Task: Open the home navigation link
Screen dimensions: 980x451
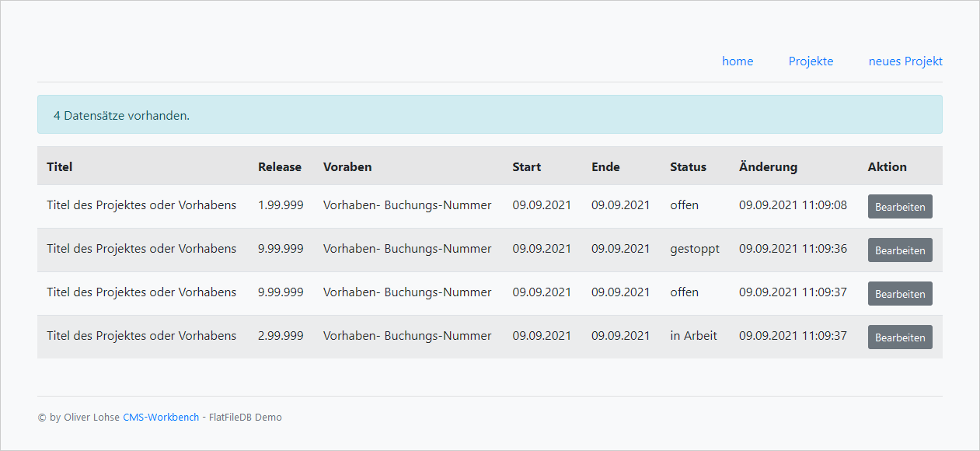Action: [x=737, y=61]
